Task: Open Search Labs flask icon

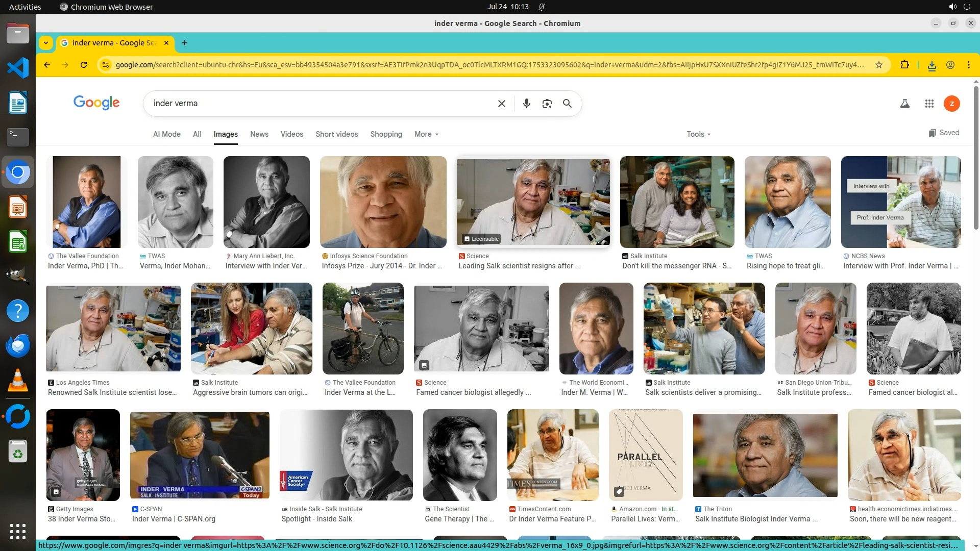Action: [905, 104]
